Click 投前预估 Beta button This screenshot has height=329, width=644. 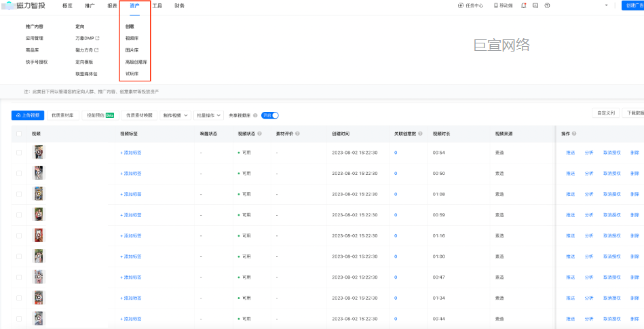click(x=100, y=115)
